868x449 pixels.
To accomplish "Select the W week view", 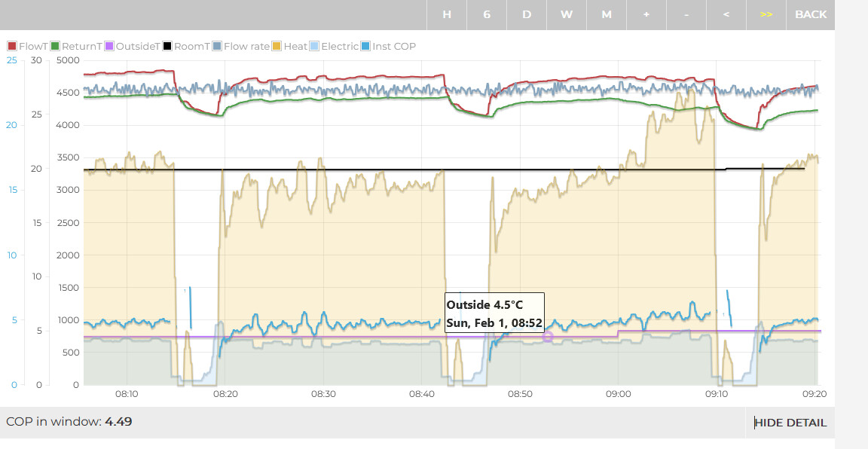I will click(567, 14).
